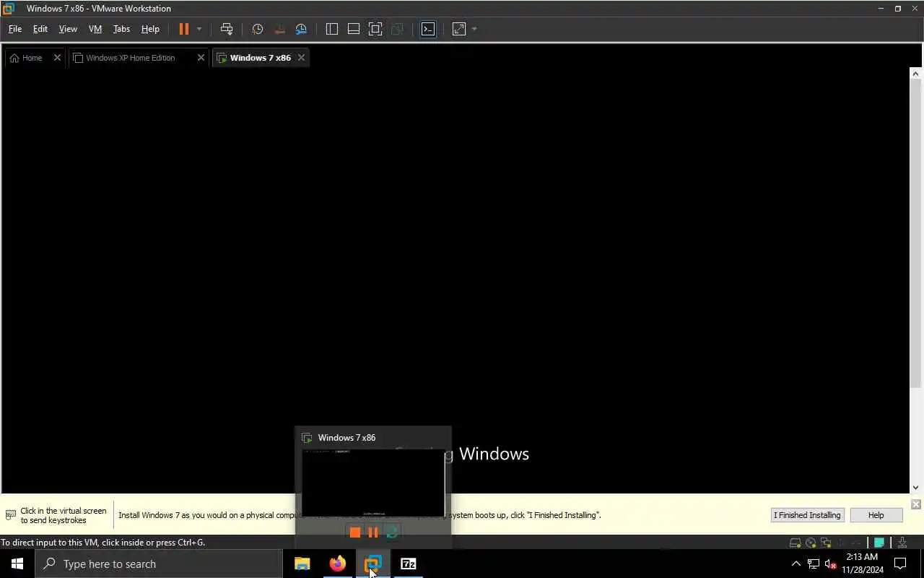Restart the VM from taskbar preview
Screen dimensions: 924x578
[x=392, y=532]
